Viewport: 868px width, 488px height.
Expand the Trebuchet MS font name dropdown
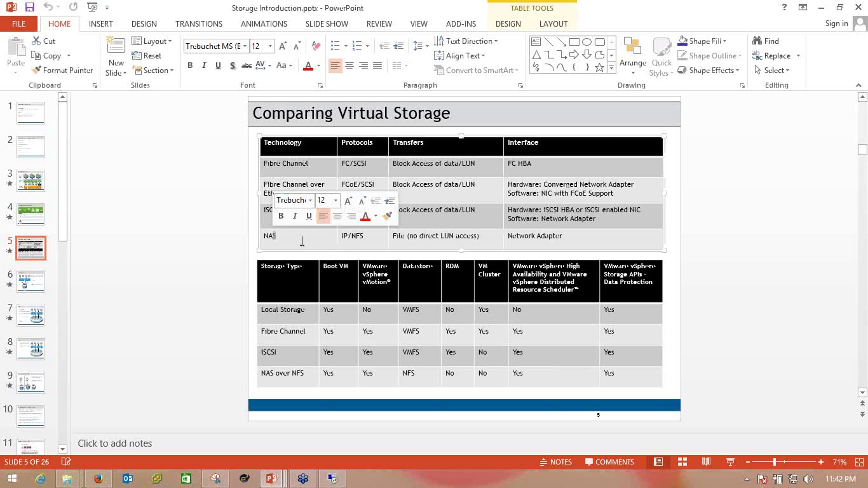245,46
